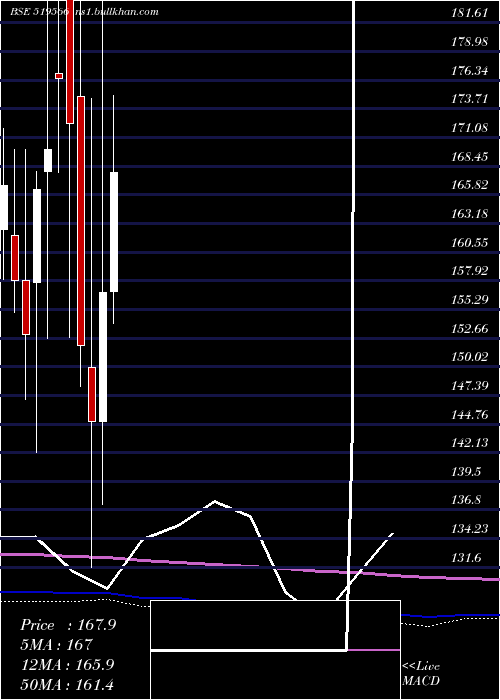Click the 131.6 price axis label
The height and width of the screenshot is (700, 500).
click(x=466, y=558)
